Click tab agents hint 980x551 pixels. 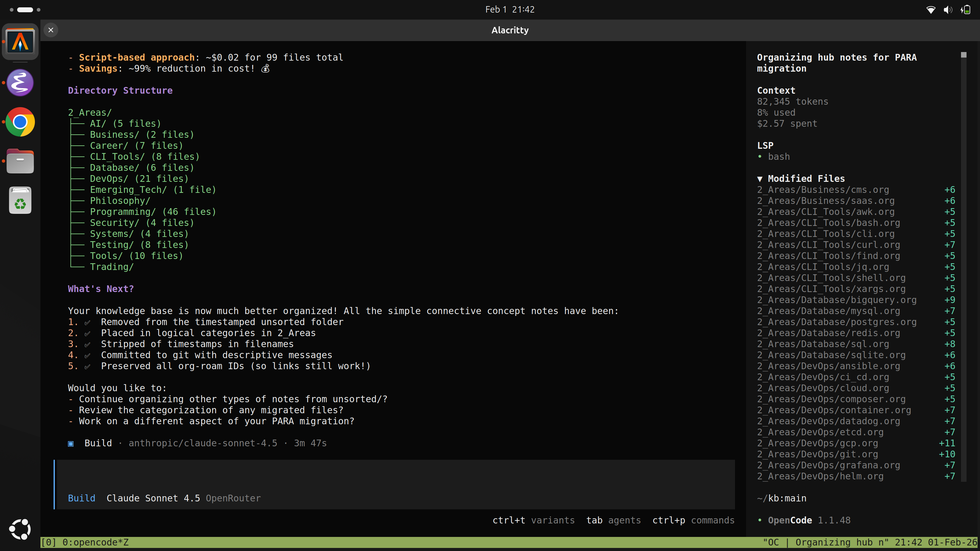(613, 520)
